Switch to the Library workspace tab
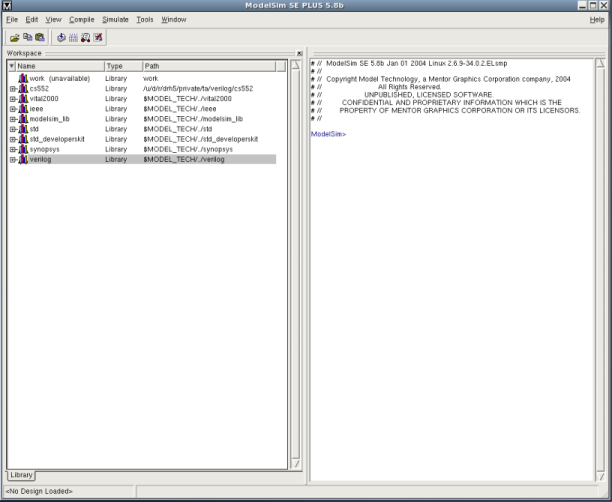This screenshot has width=612, height=502. 21,475
